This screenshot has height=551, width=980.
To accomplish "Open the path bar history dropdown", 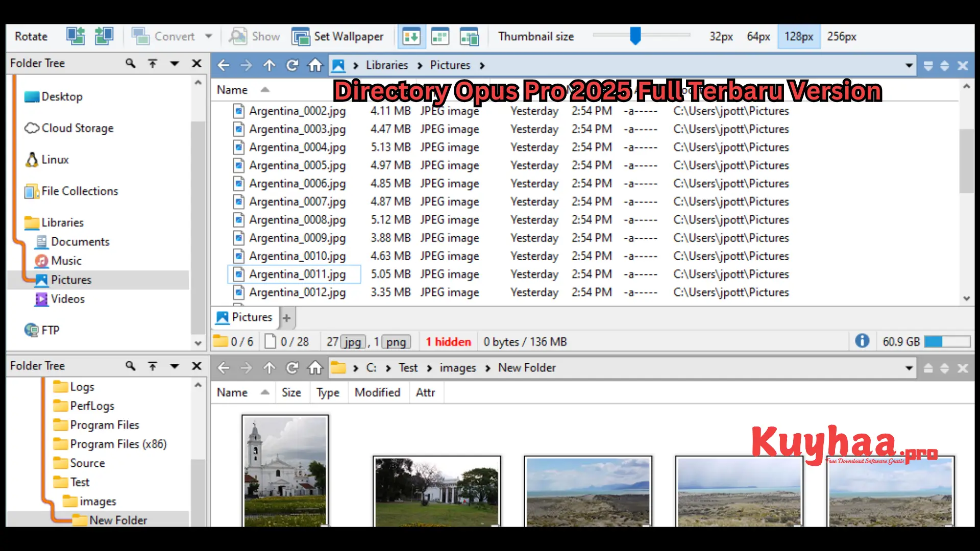I will 909,65.
